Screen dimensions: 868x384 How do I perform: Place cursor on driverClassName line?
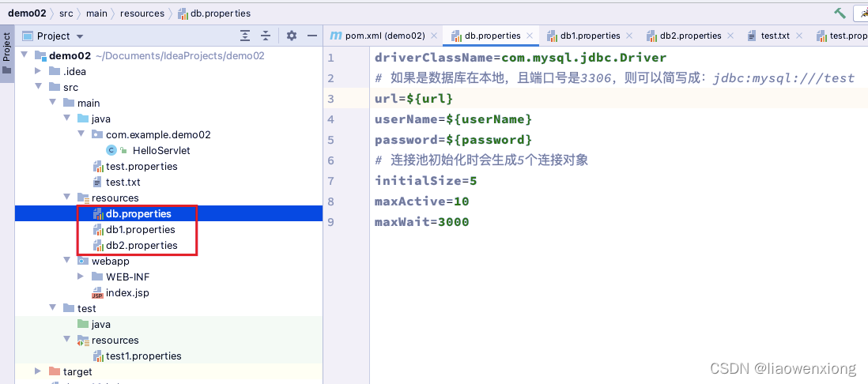[x=520, y=58]
